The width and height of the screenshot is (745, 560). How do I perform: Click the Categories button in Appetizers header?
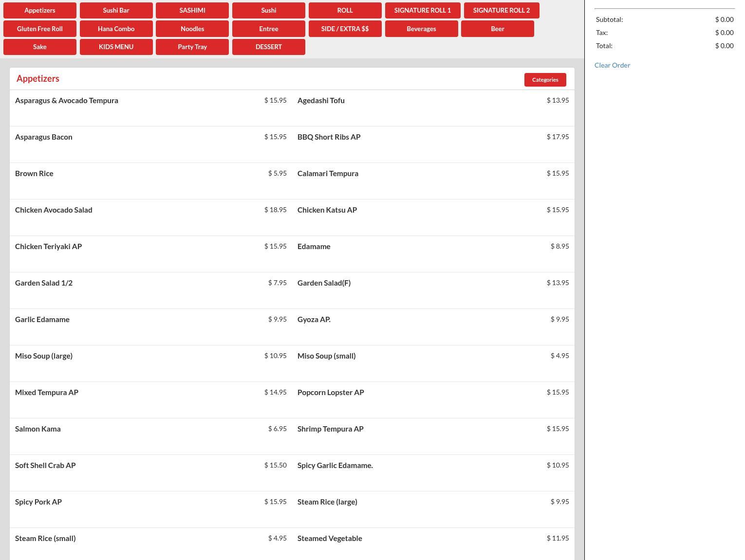[545, 80]
